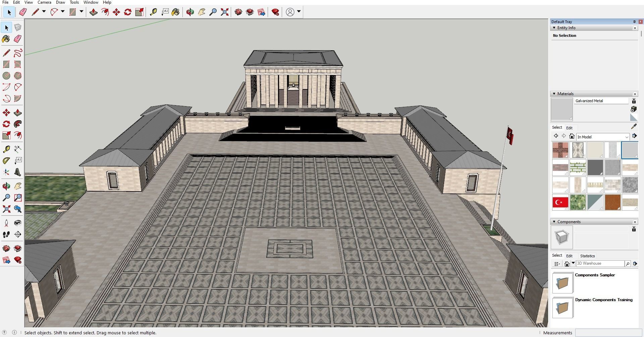This screenshot has height=337, width=644.
Task: Close the Entity Info panel
Action: [x=635, y=28]
